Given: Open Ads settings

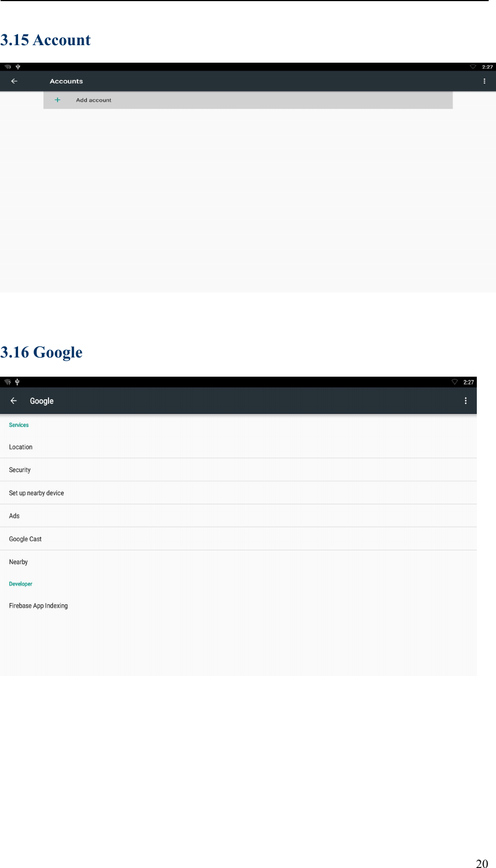Looking at the screenshot, I should 238,516.
